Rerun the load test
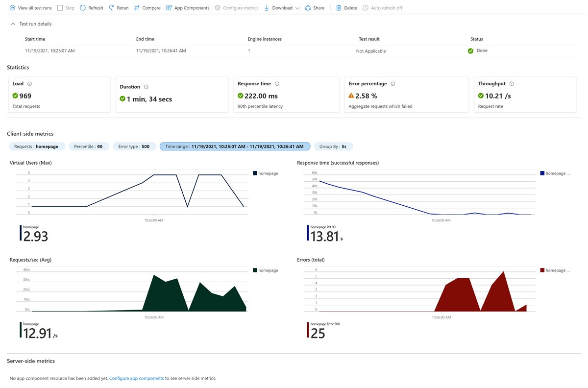Viewport: 588px width, 388px height. click(118, 7)
